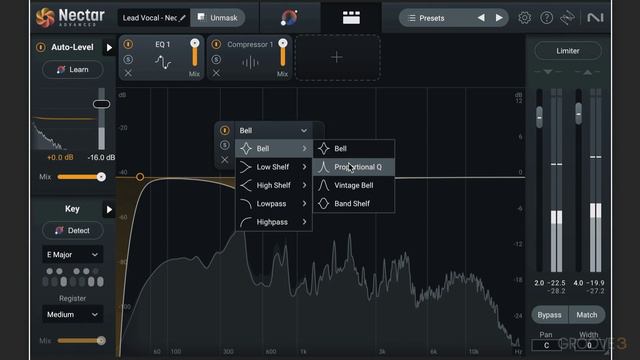The image size is (640, 360).
Task: Click the input gain fader handle
Action: pyautogui.click(x=540, y=118)
